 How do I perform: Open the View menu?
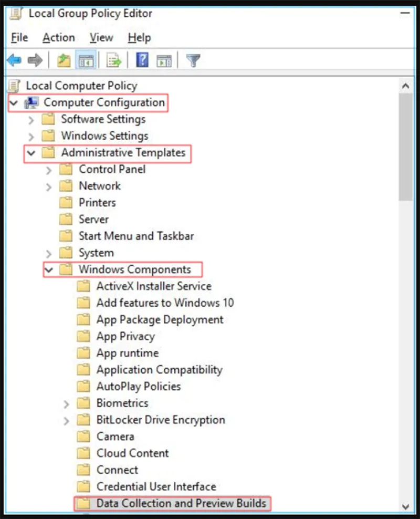[101, 37]
